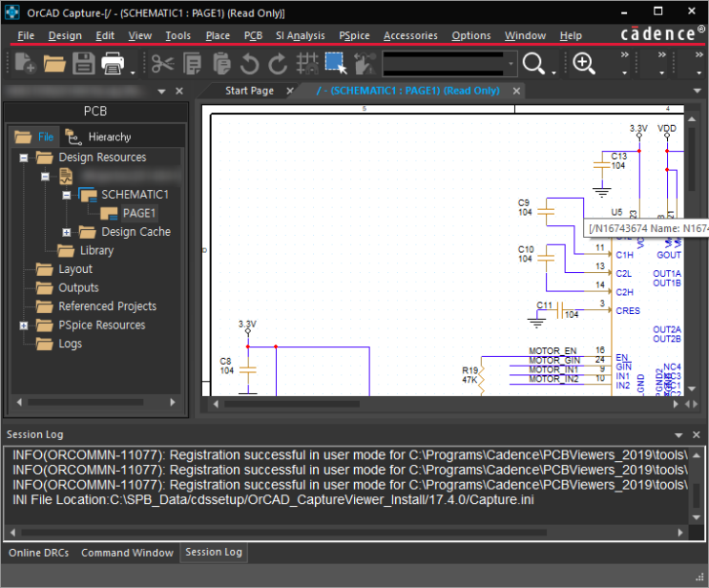Screen dimensions: 709x588
Task: Click the Open folder toolbar icon
Action: 54,64
